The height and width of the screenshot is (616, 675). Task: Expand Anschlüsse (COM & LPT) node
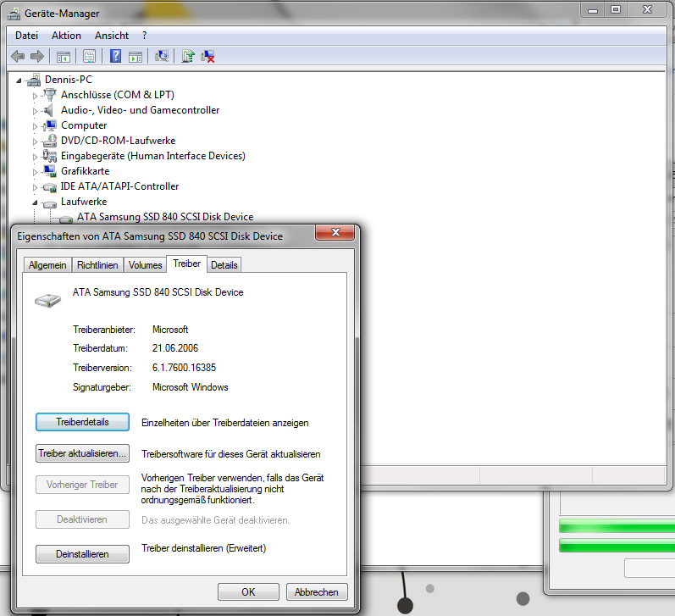click(35, 96)
